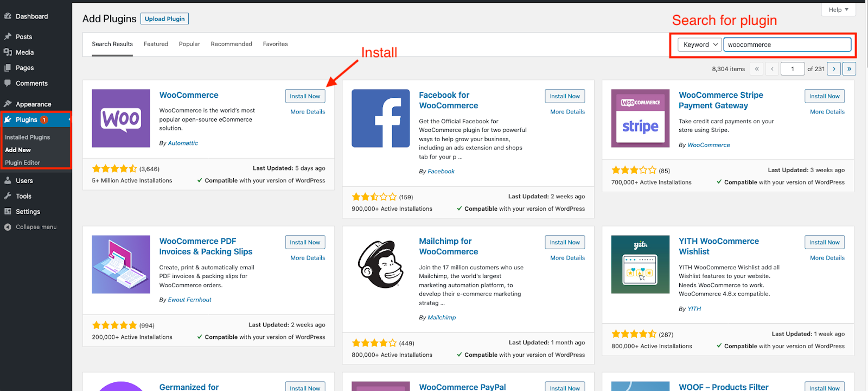The height and width of the screenshot is (391, 868).
Task: Click the Collapse menu arrow icon
Action: (x=8, y=227)
